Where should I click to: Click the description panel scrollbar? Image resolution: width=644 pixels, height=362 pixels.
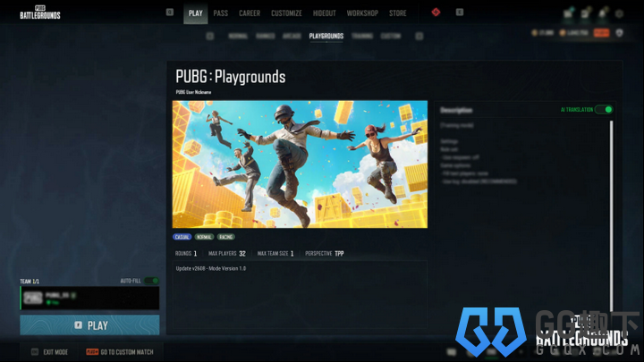612,215
